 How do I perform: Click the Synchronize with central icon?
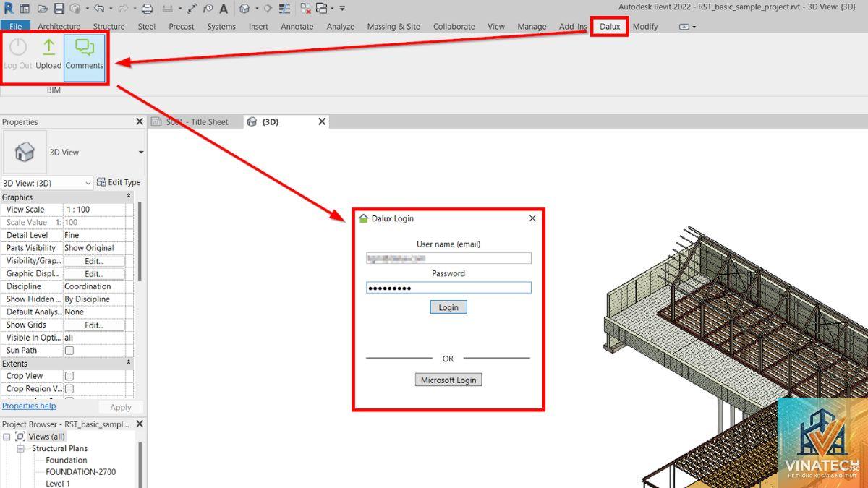click(75, 9)
